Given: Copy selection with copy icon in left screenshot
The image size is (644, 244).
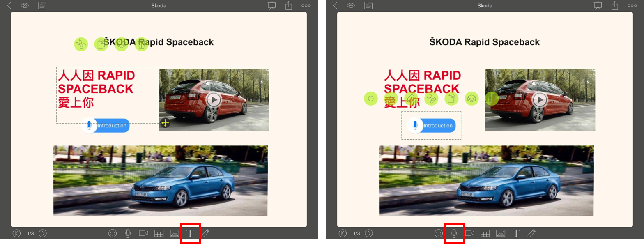Looking at the screenshot, I should 101,44.
